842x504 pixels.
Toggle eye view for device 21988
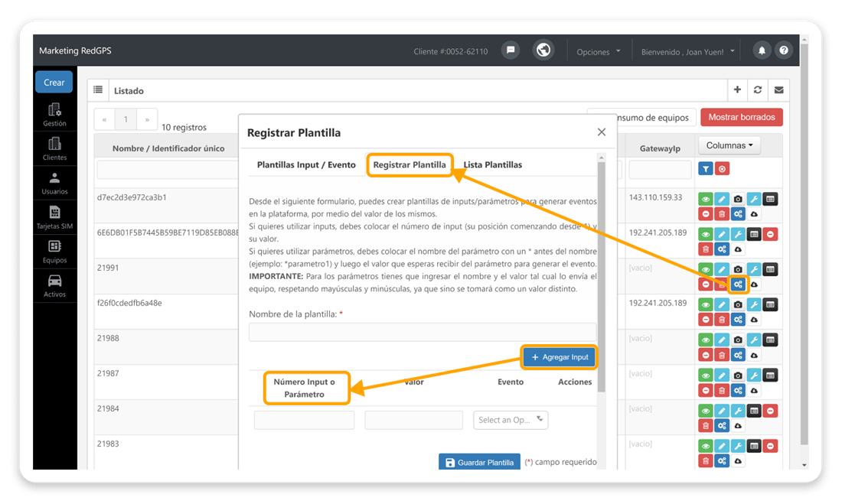pyautogui.click(x=706, y=340)
